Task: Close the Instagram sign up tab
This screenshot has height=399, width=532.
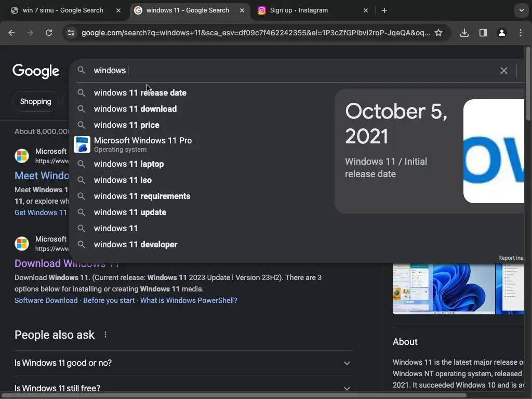Action: (x=366, y=10)
